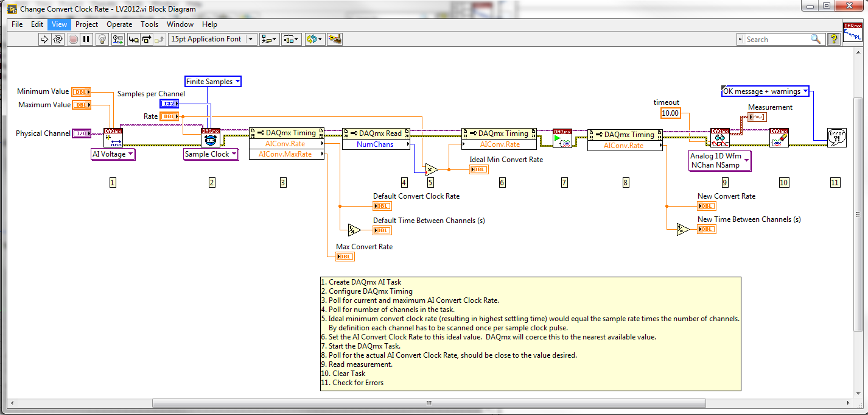Viewport: 868px width, 415px height.
Task: Click the Run arrow button
Action: [44, 39]
